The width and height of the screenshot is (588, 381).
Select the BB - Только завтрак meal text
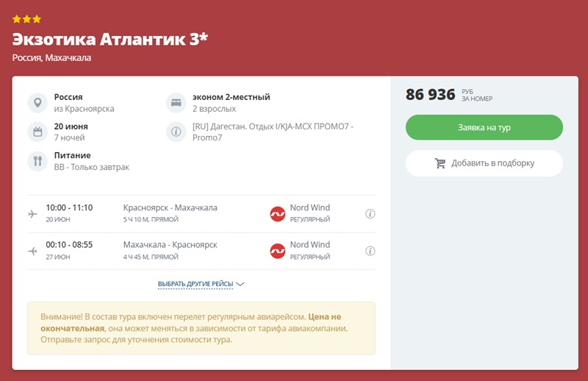(x=91, y=167)
